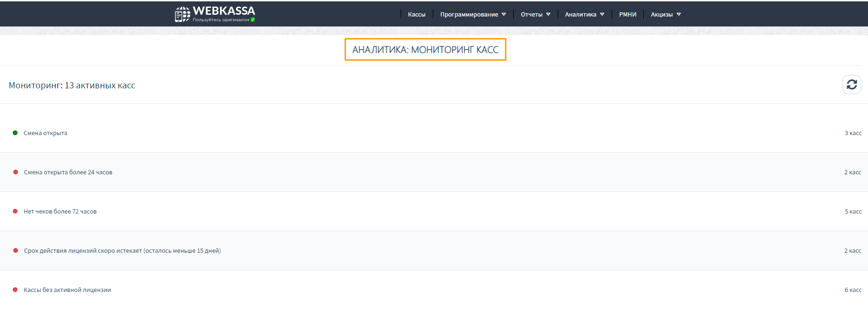The image size is (868, 309).
Task: Open the Отчеты dropdown menu
Action: [x=535, y=15]
